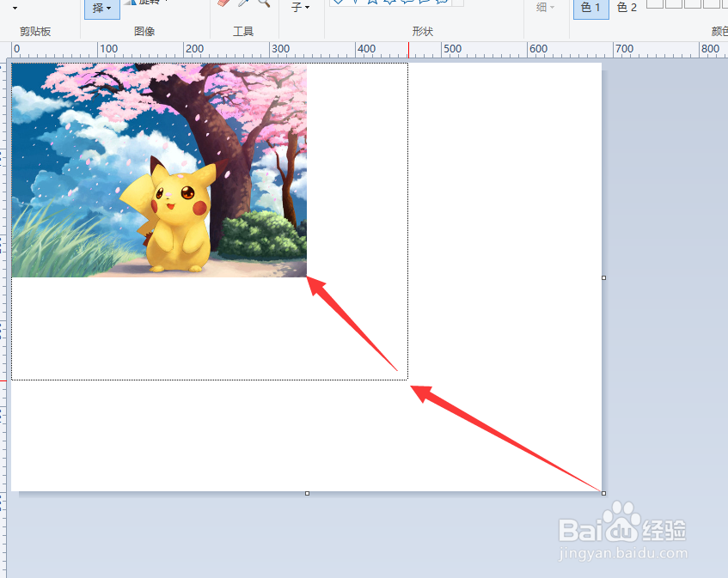Open the brushes (子) dropdown
The image size is (728, 578).
300,8
